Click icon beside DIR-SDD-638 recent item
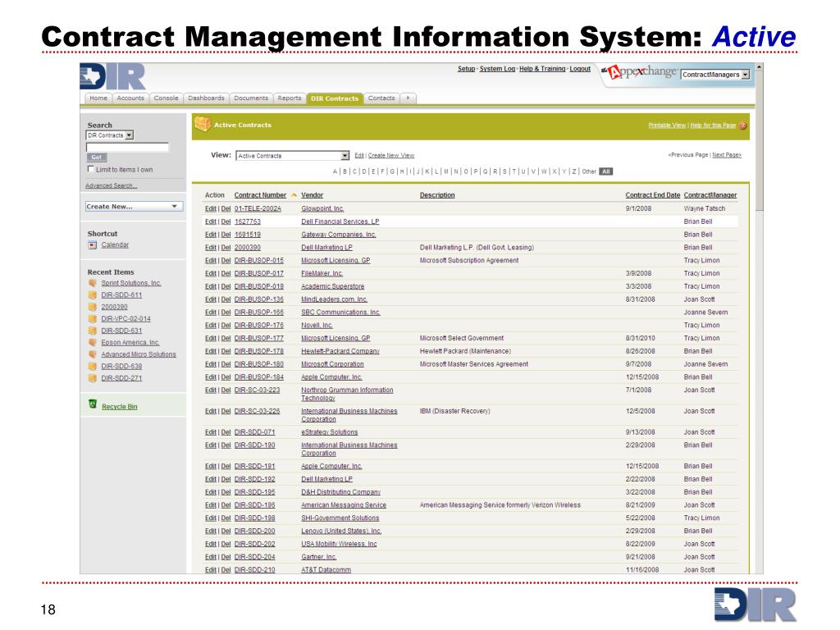 point(93,366)
